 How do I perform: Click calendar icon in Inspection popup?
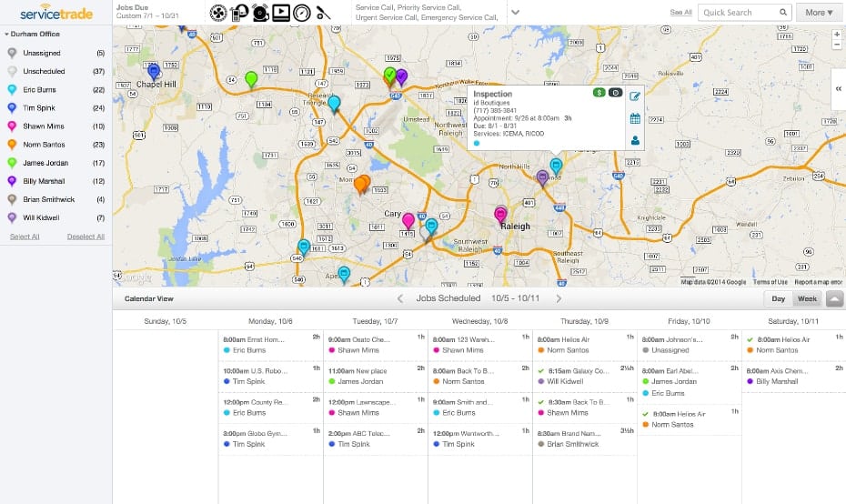click(635, 118)
